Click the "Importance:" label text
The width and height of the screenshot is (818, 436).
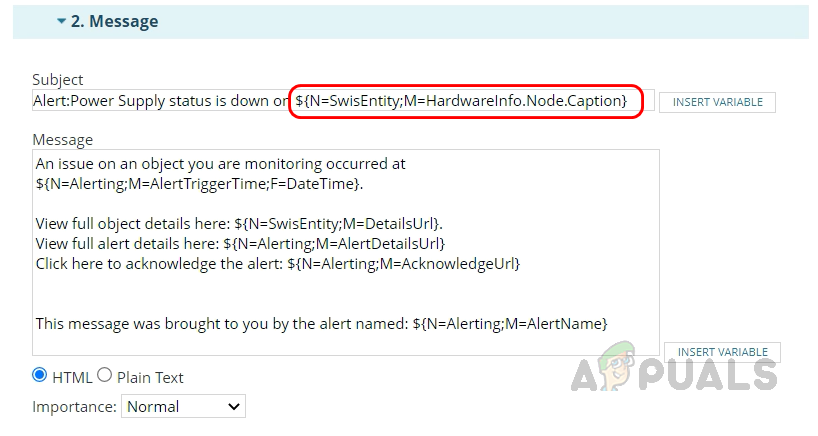pyautogui.click(x=73, y=407)
